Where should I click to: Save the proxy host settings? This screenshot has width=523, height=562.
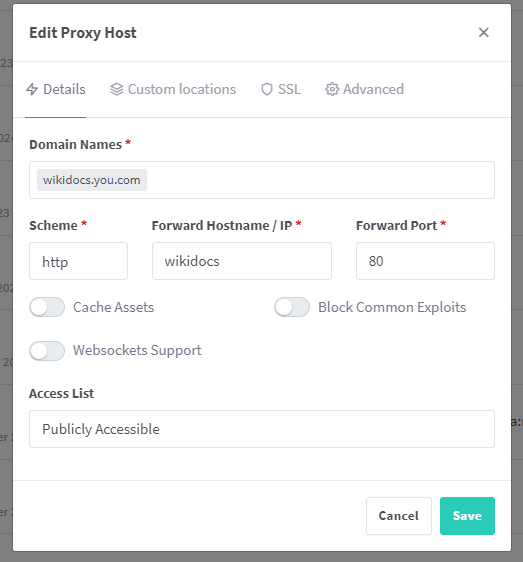[x=467, y=516]
